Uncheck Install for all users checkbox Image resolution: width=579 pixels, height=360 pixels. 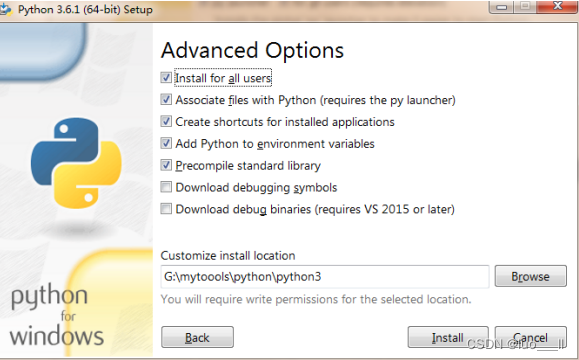166,78
